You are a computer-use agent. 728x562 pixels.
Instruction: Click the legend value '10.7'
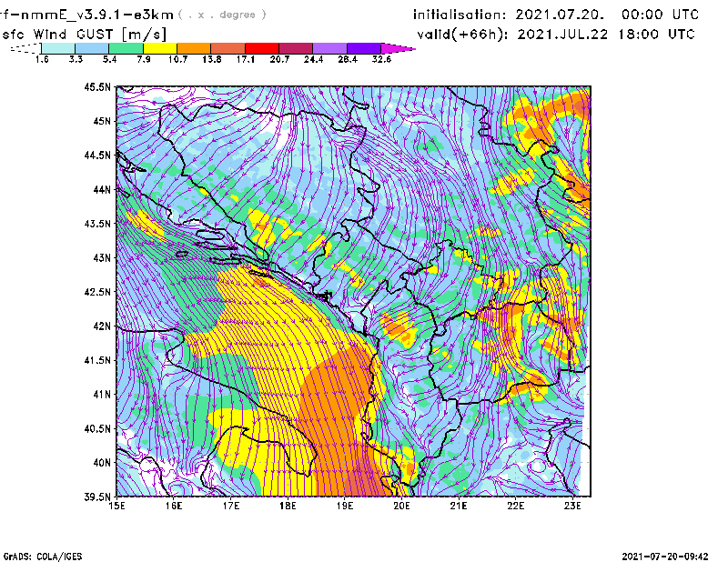[177, 59]
